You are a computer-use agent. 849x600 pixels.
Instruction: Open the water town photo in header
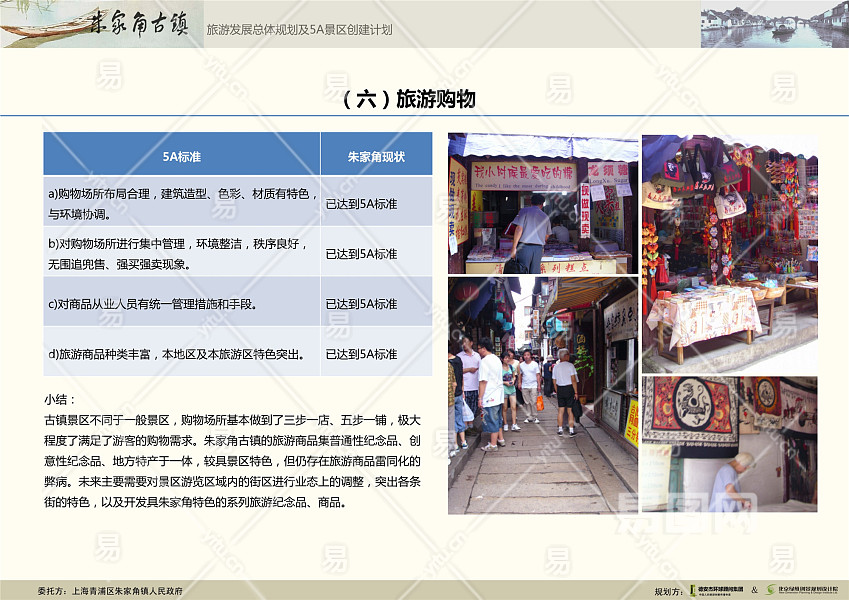pyautogui.click(x=773, y=24)
